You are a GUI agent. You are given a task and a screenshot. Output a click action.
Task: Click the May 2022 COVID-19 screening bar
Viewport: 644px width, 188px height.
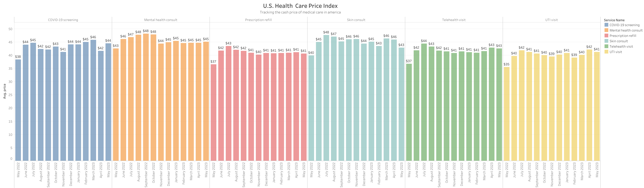coord(18,110)
